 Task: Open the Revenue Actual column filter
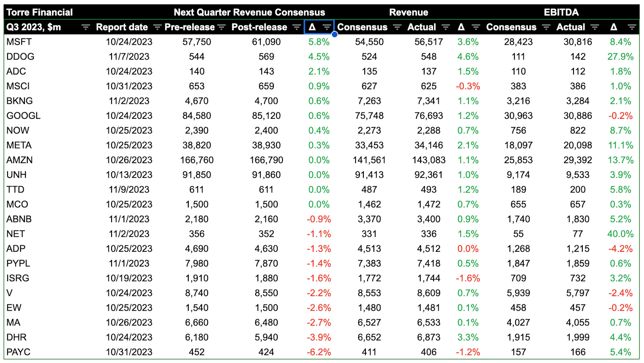pyautogui.click(x=446, y=27)
